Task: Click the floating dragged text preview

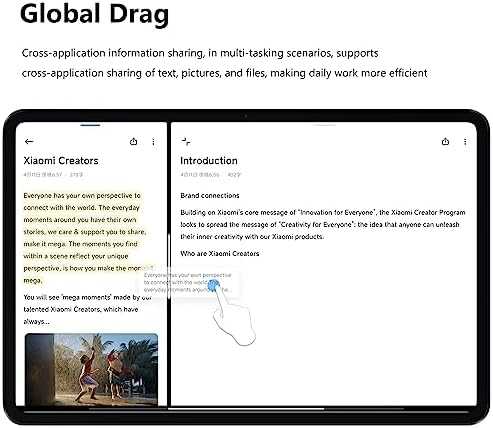Action: [x=188, y=282]
